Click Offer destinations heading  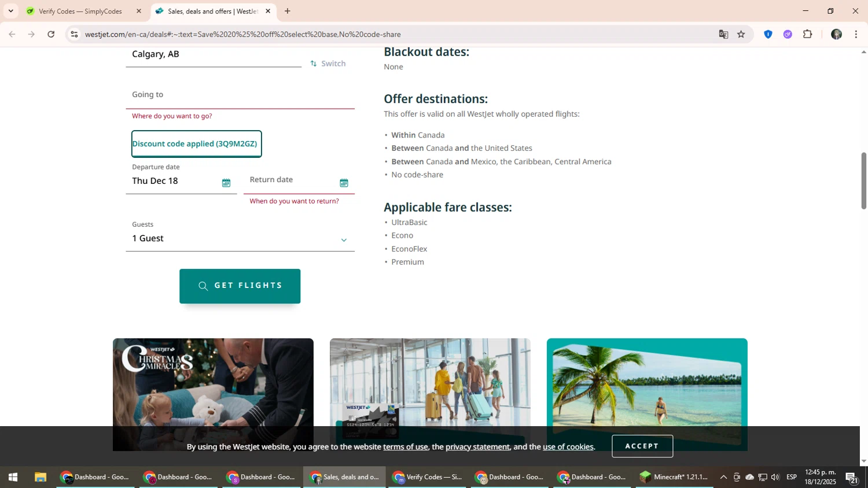[436, 99]
